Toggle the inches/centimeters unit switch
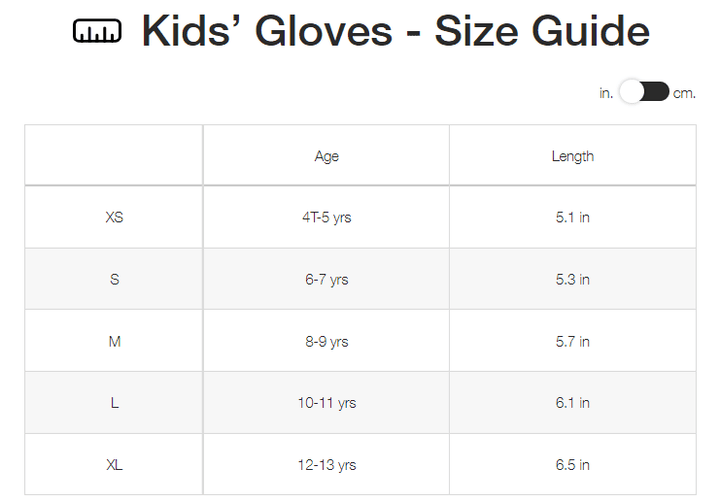 644,92
